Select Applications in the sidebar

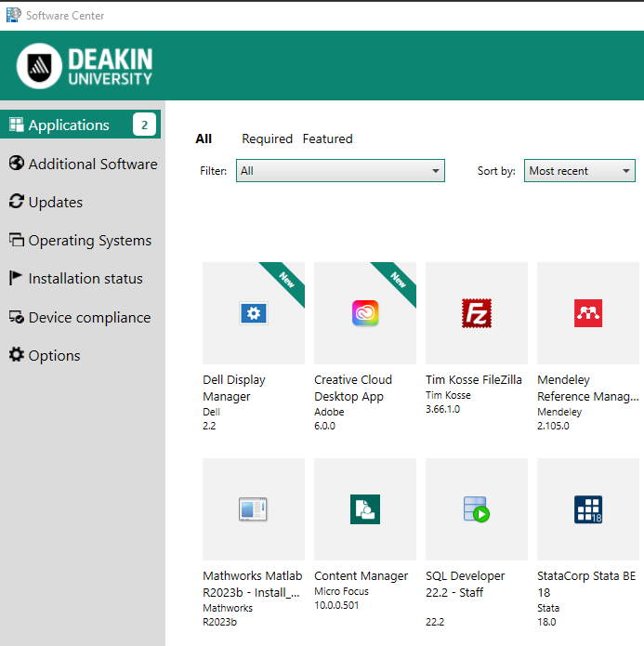pos(80,125)
